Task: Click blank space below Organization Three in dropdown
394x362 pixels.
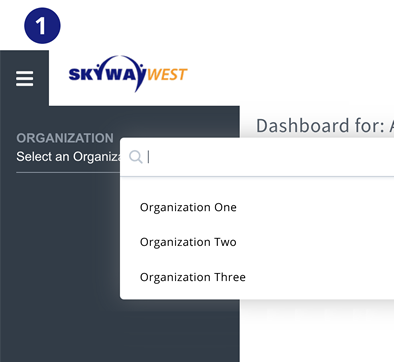Action: click(x=257, y=292)
